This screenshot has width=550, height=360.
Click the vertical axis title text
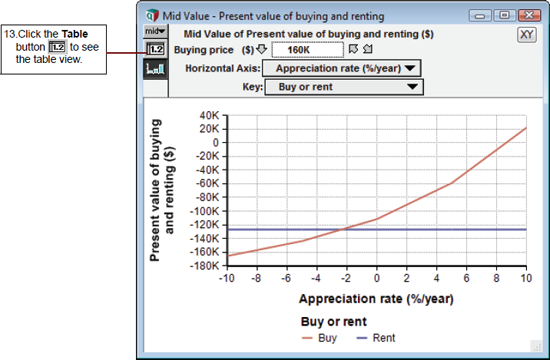(x=162, y=190)
